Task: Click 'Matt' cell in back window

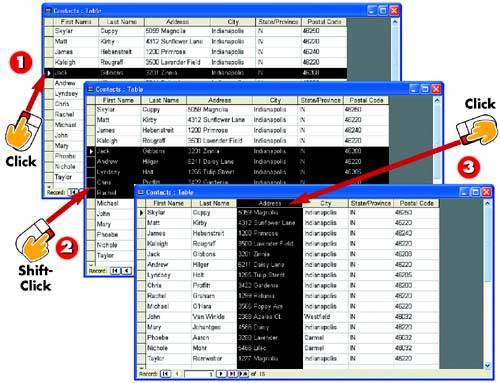Action: coord(76,41)
